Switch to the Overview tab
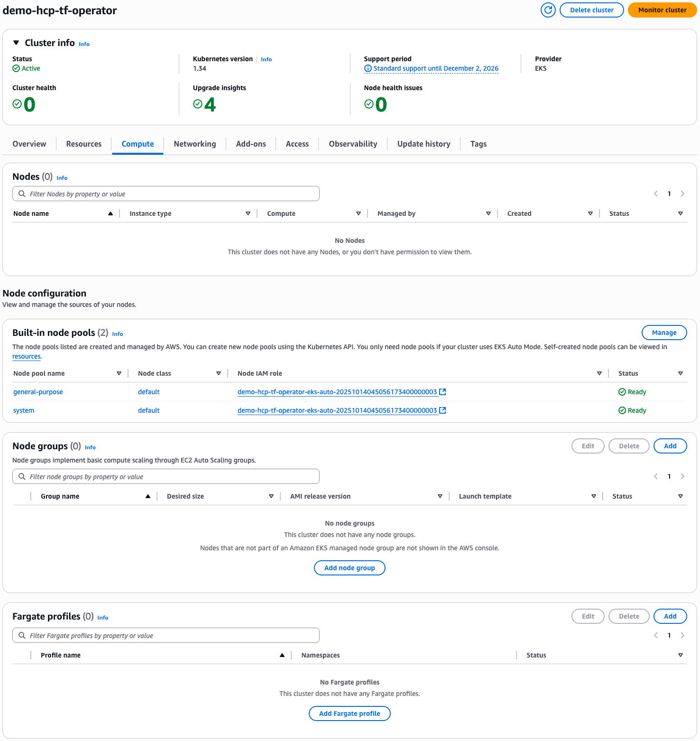Image resolution: width=700 pixels, height=741 pixels. tap(29, 144)
